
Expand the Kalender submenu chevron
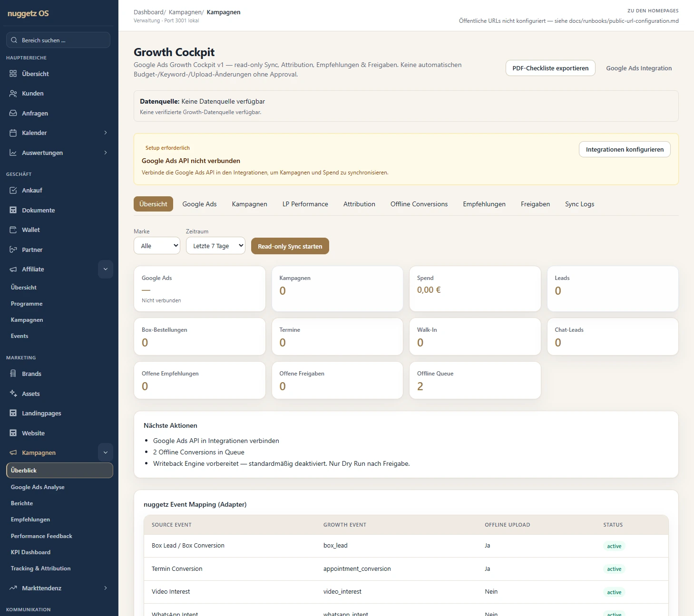pos(106,133)
